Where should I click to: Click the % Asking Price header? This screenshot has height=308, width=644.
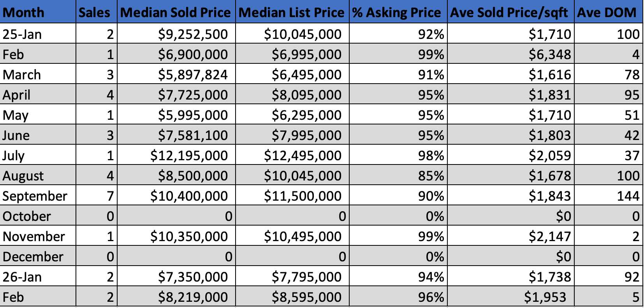[x=397, y=12]
